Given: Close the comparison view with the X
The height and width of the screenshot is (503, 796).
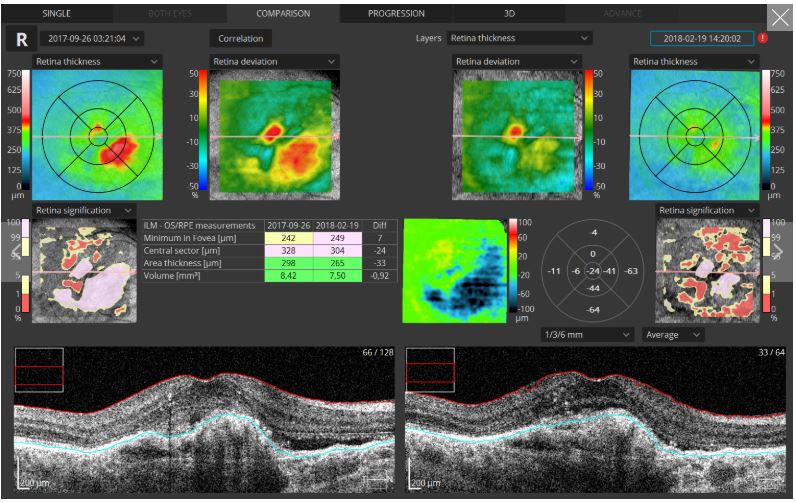Looking at the screenshot, I should pos(779,18).
